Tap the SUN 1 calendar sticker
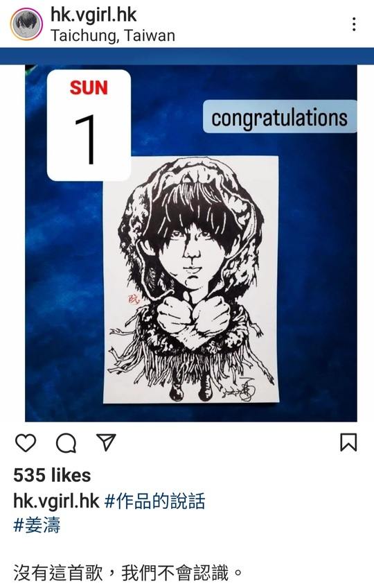This screenshot has width=374, height=588. coord(89,125)
